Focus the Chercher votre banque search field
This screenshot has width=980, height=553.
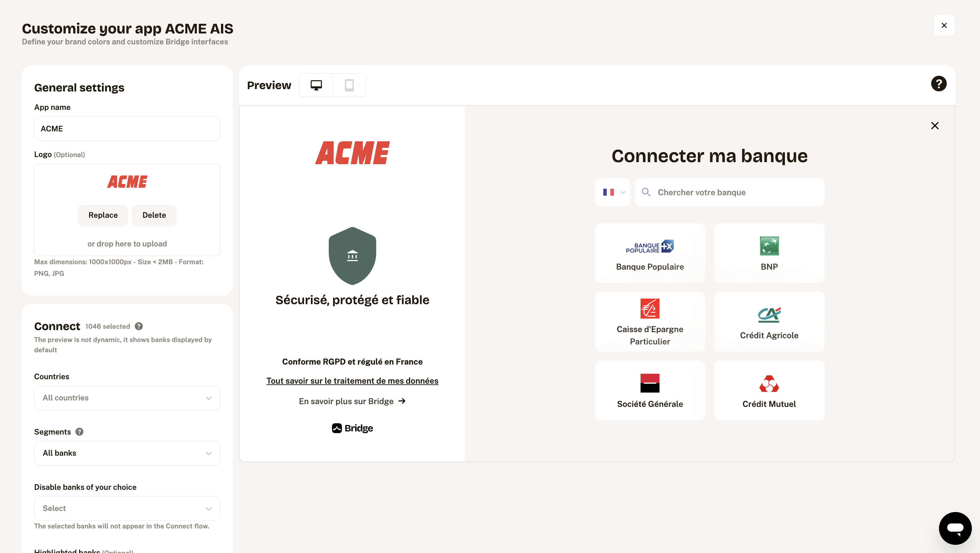730,192
